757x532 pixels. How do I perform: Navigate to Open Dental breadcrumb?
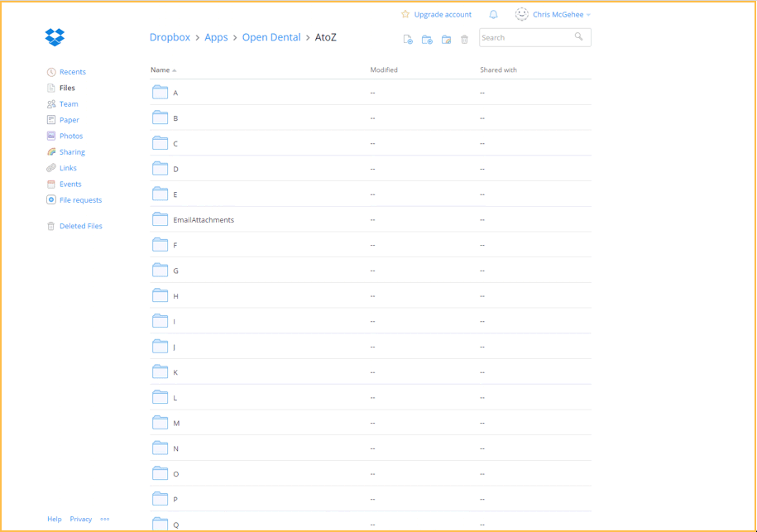[271, 37]
